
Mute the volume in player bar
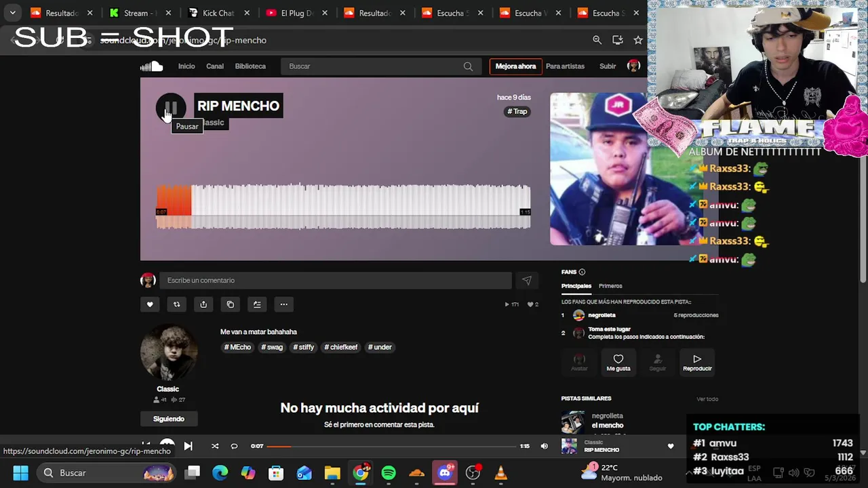[544, 446]
